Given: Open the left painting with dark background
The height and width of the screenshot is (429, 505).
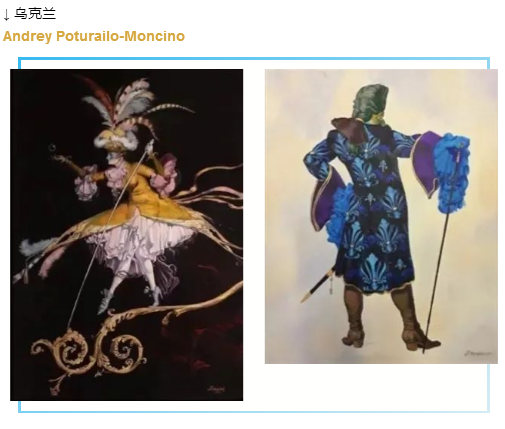Looking at the screenshot, I should click(x=126, y=235).
